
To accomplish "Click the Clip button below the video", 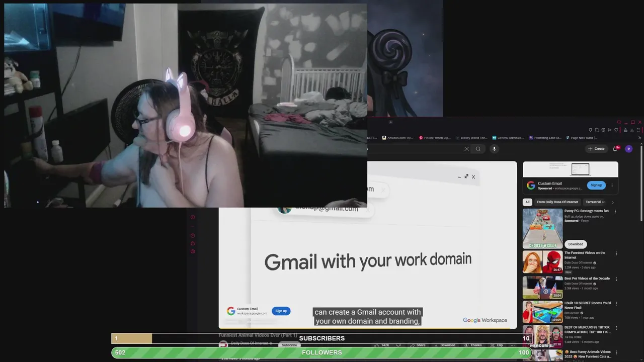I will [496, 345].
